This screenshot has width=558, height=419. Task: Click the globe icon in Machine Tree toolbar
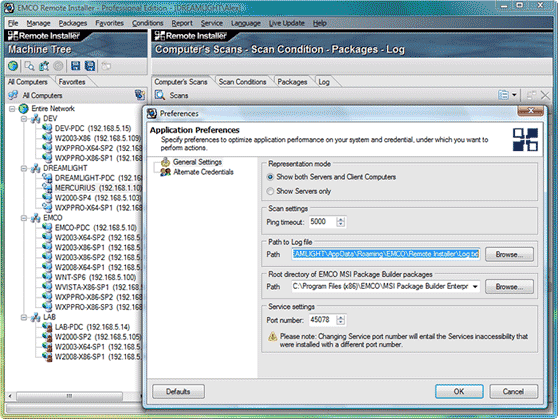pyautogui.click(x=13, y=66)
